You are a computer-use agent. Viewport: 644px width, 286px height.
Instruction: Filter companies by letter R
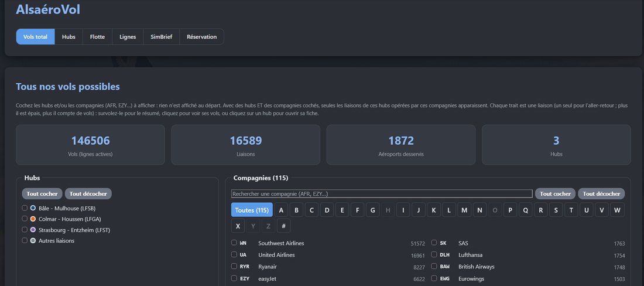pyautogui.click(x=540, y=210)
